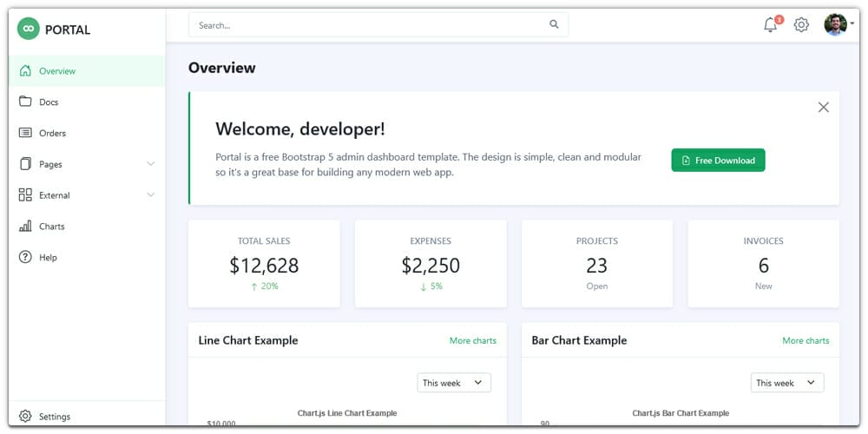Click the Portal infinity logo icon
868x434 pixels.
click(29, 30)
